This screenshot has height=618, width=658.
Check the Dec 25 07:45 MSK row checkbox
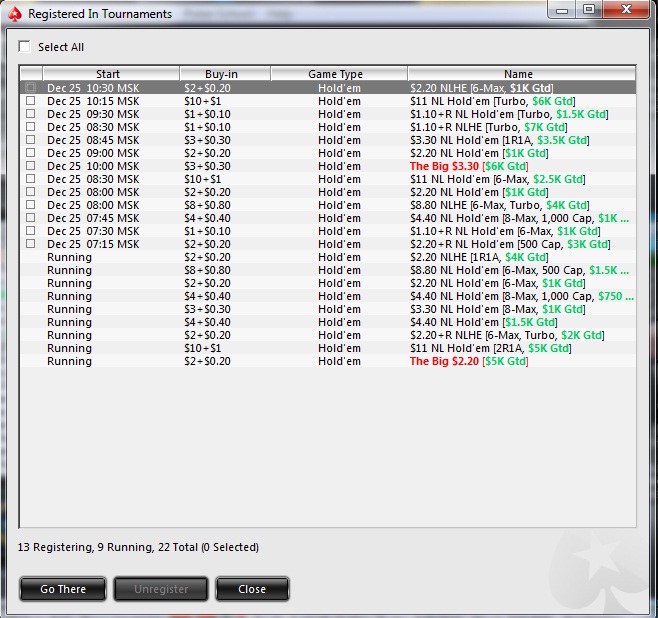coord(30,217)
